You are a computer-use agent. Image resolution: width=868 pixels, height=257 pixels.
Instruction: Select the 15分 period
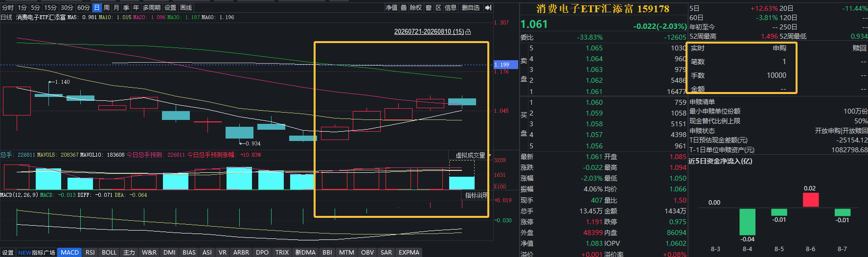coord(50,7)
